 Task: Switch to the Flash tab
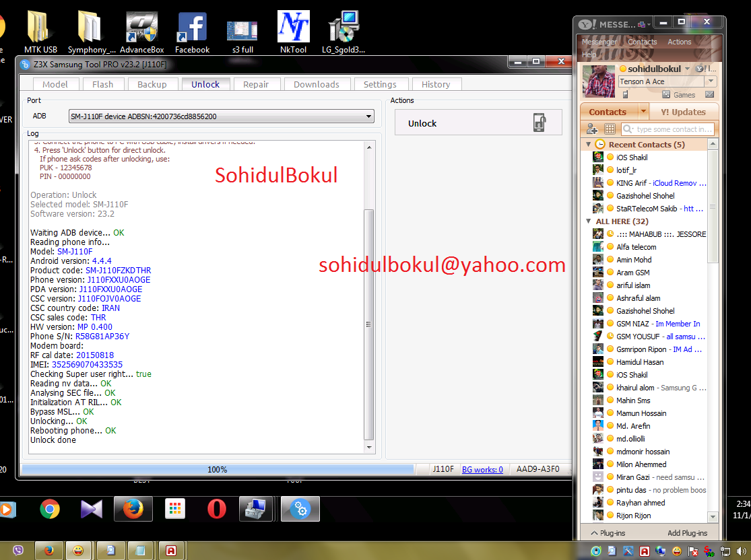102,84
